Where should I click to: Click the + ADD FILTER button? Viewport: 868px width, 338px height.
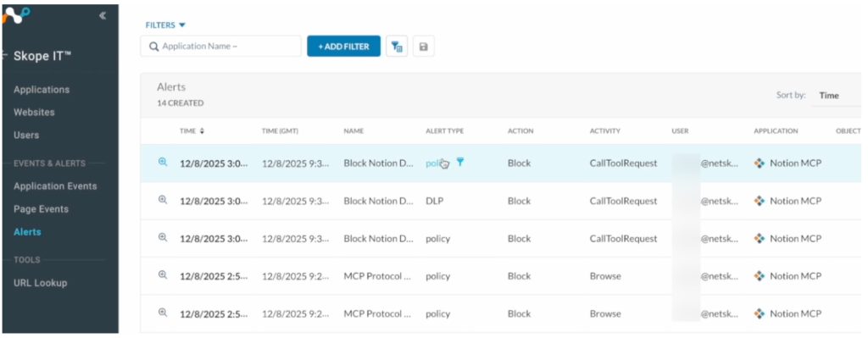pyautogui.click(x=344, y=47)
